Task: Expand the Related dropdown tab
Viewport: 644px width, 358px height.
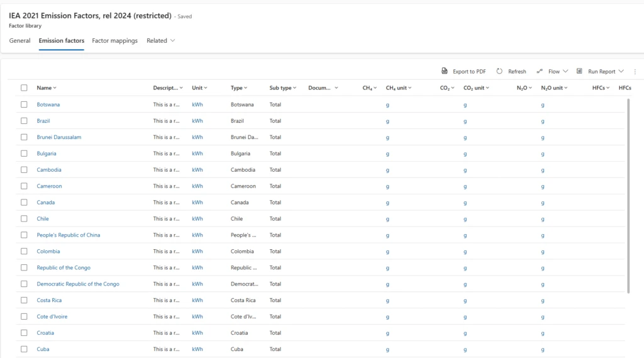Action: tap(160, 41)
